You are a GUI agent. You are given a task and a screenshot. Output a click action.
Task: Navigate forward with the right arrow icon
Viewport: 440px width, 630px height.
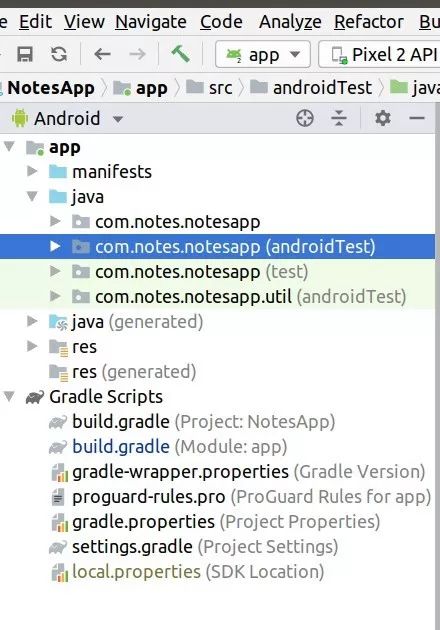137,54
